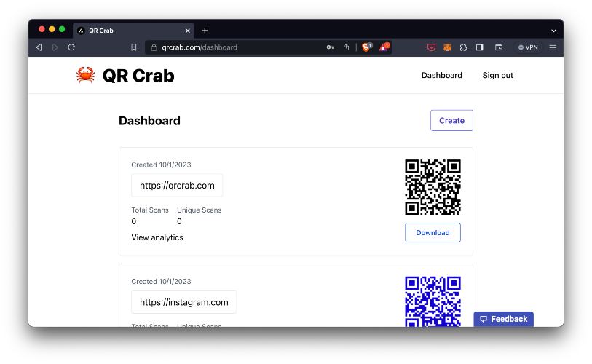Open the extensions puzzle piece menu
This screenshot has height=364, width=592.
pyautogui.click(x=463, y=47)
